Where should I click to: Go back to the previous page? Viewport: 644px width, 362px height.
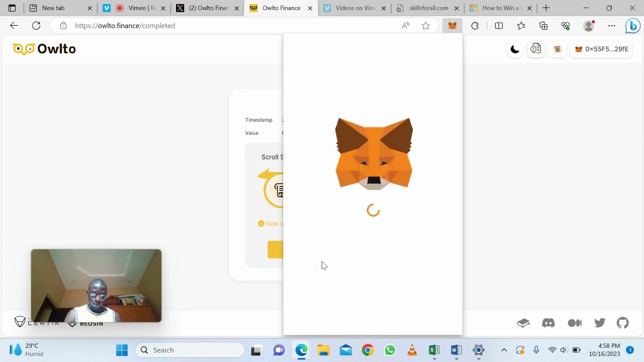tap(14, 26)
